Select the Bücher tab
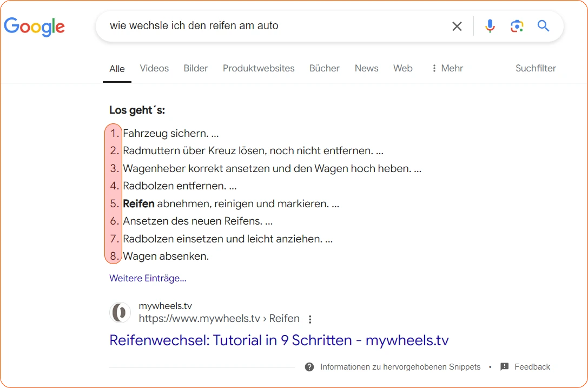Image resolution: width=588 pixels, height=388 pixels. point(325,68)
